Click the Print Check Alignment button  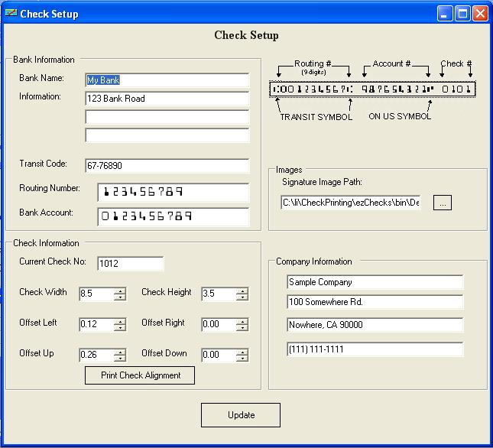click(x=141, y=375)
